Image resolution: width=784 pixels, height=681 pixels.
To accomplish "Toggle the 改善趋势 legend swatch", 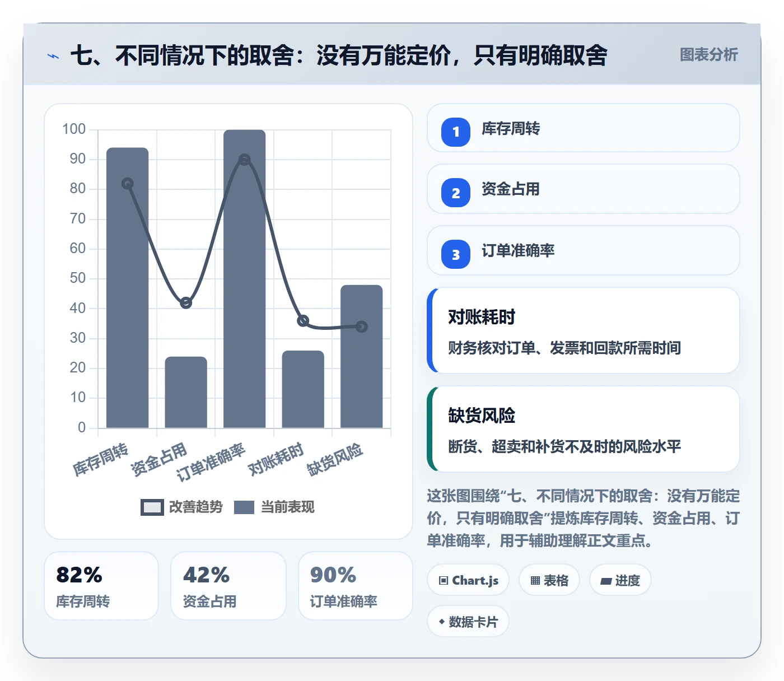I will [152, 507].
